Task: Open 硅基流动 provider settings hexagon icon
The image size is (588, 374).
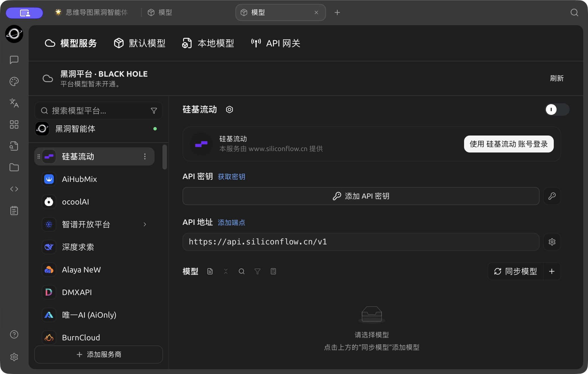Action: pyautogui.click(x=229, y=109)
